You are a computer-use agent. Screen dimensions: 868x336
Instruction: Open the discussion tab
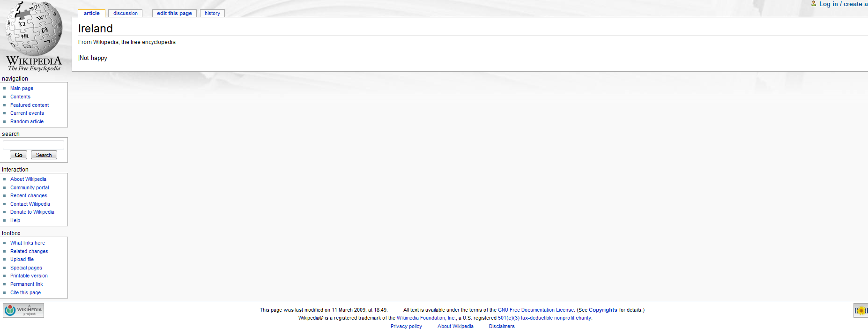coord(126,13)
